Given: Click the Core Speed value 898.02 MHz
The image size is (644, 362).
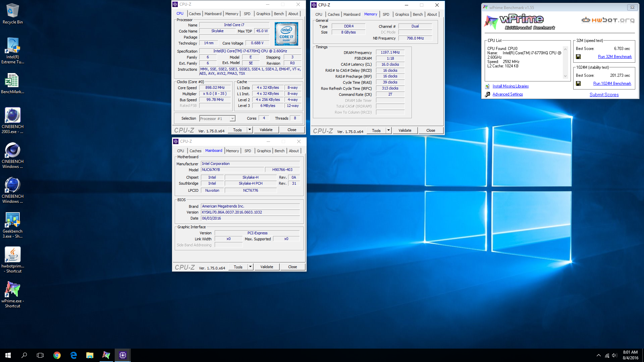Looking at the screenshot, I should click(215, 87).
